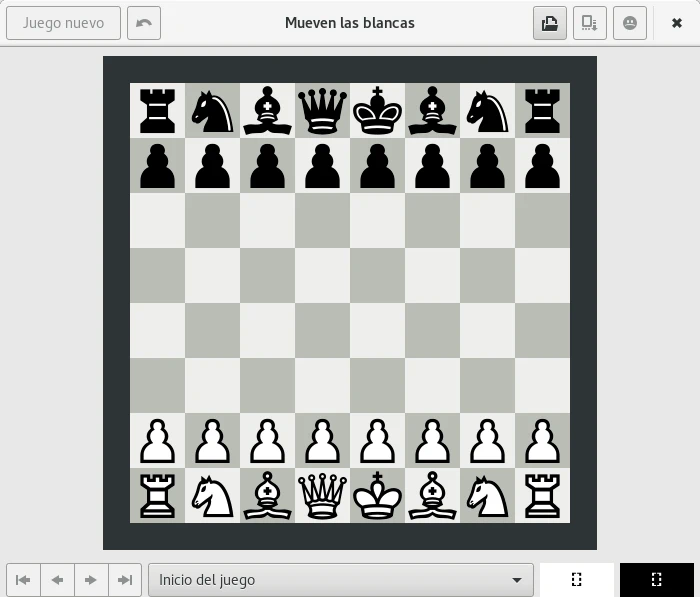The width and height of the screenshot is (700, 597).
Task: Open a saved game file
Action: pos(550,23)
